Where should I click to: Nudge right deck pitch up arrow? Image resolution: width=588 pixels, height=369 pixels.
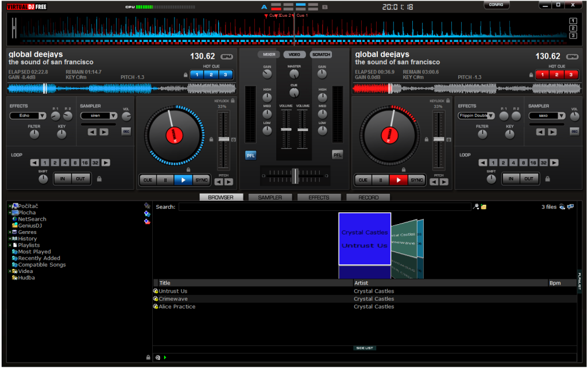pyautogui.click(x=444, y=182)
